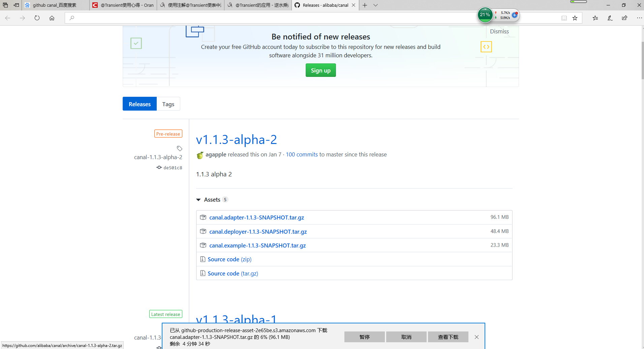Open the v1.1.3-alpha-1 release title

pyautogui.click(x=236, y=319)
